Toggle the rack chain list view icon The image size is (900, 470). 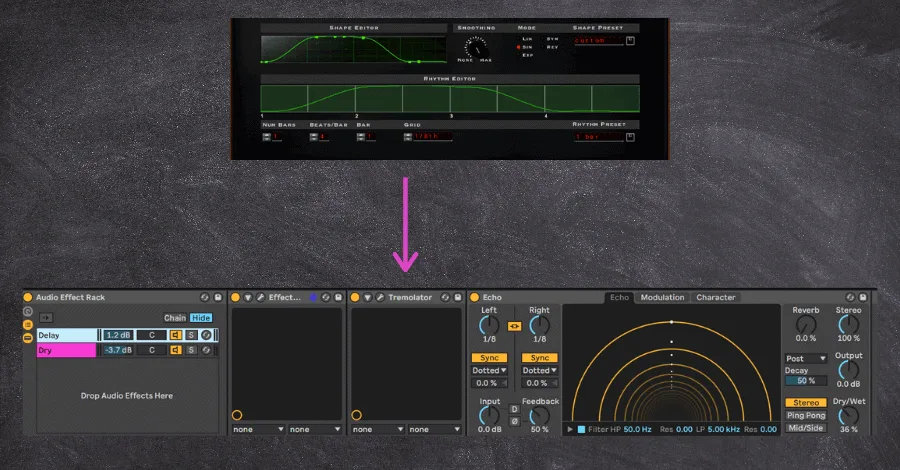(28, 325)
